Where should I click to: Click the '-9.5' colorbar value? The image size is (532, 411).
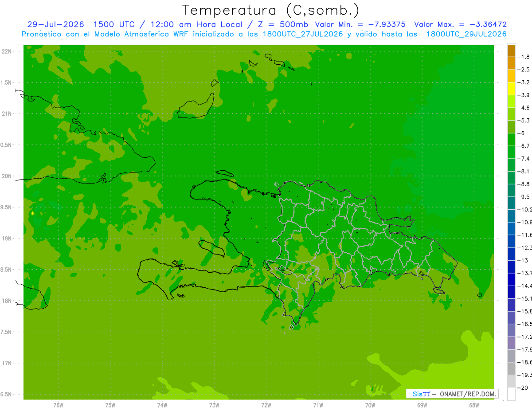coord(523,196)
